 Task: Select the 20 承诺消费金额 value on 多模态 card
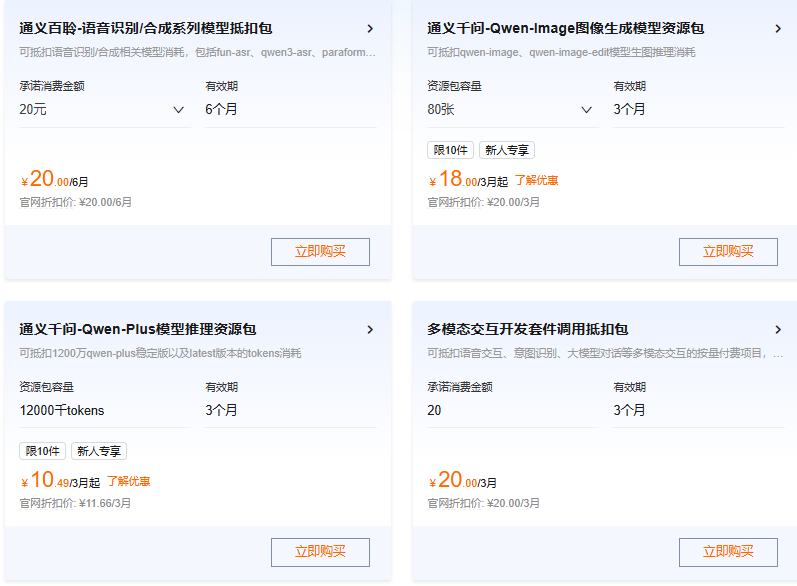tap(434, 410)
